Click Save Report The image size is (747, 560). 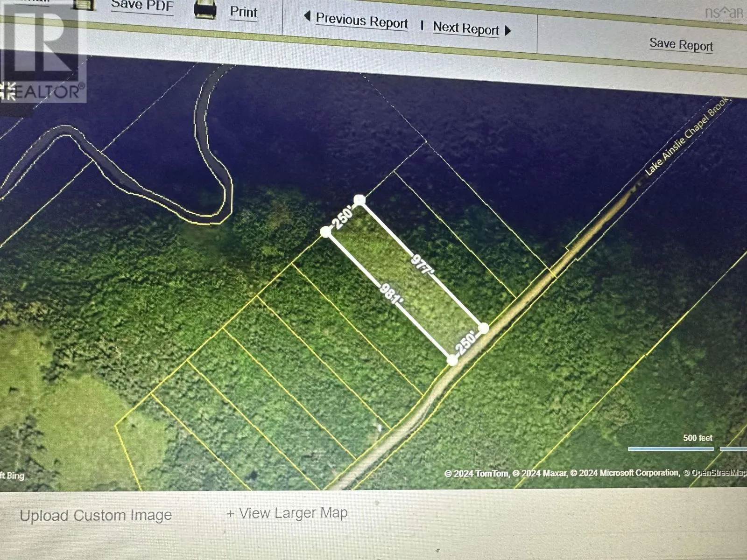(681, 45)
